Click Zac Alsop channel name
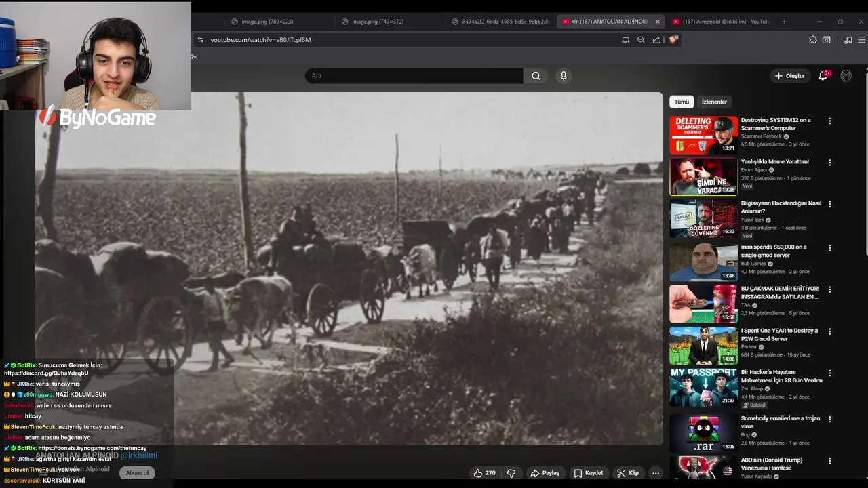The width and height of the screenshot is (868, 488). 752,388
